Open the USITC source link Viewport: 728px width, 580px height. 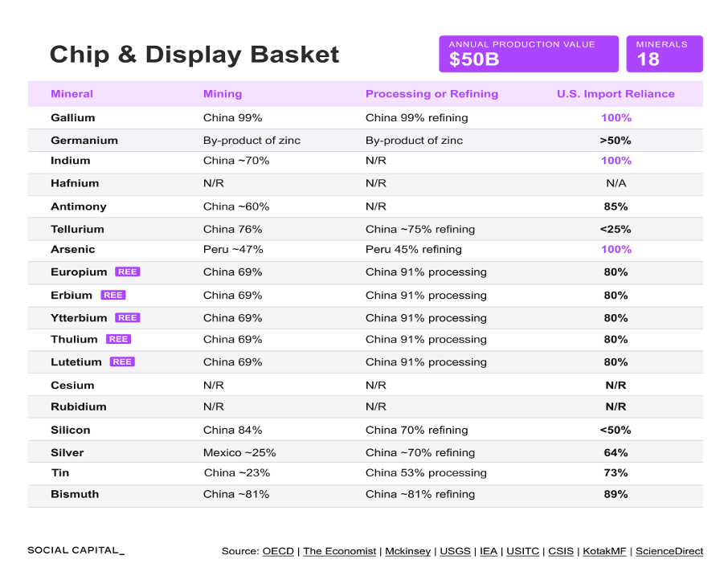coord(522,551)
